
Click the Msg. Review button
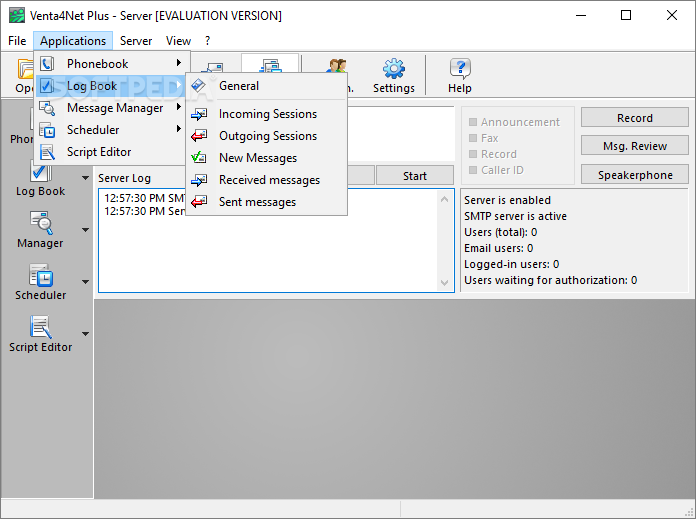pos(635,146)
